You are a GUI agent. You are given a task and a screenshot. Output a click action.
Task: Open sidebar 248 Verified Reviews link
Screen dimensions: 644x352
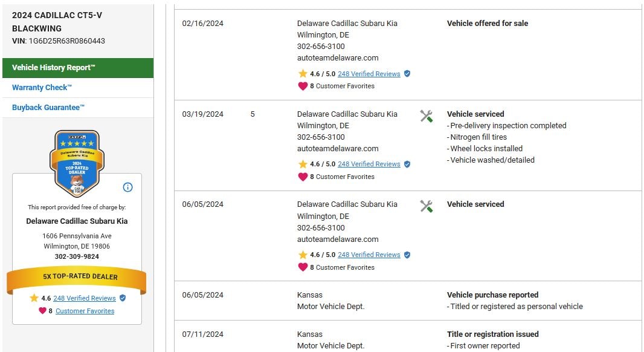(84, 298)
